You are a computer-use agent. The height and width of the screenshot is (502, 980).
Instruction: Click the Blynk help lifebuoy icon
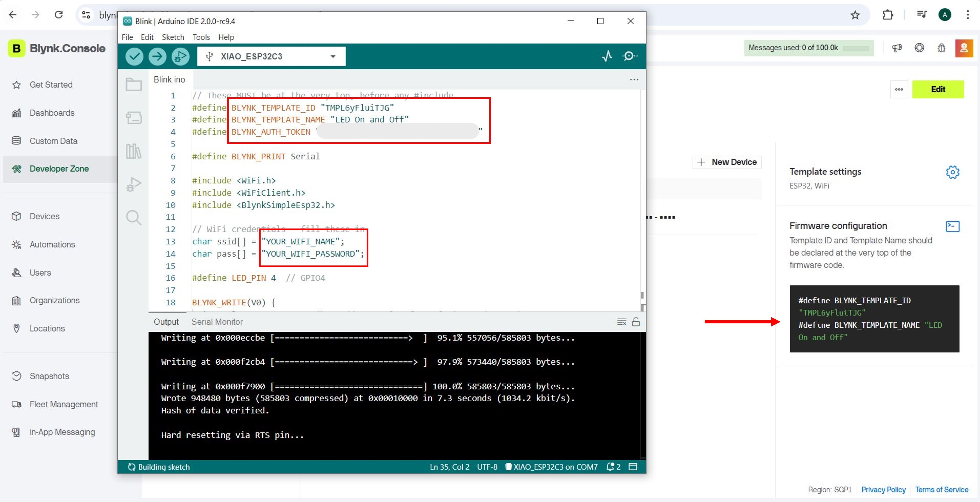[x=919, y=48]
